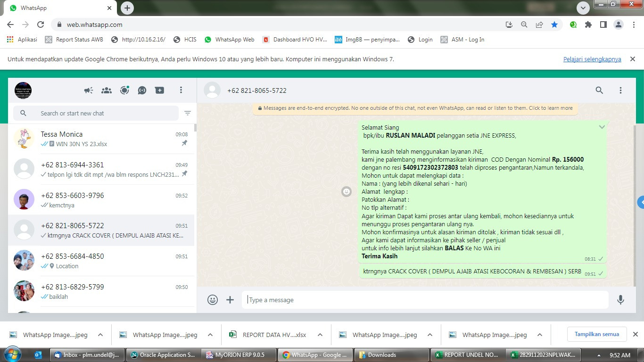The image size is (644, 362).
Task: Expand options for second WhatsApp Image download
Action: click(210, 335)
